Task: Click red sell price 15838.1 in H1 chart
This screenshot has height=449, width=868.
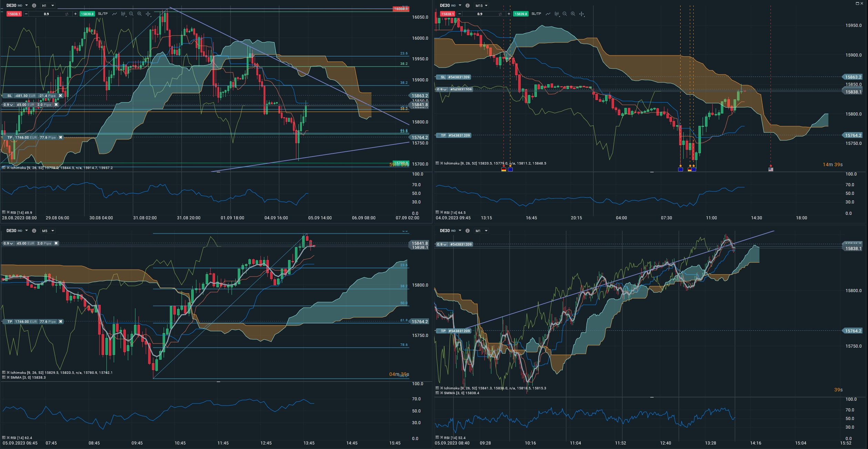Action: point(14,14)
